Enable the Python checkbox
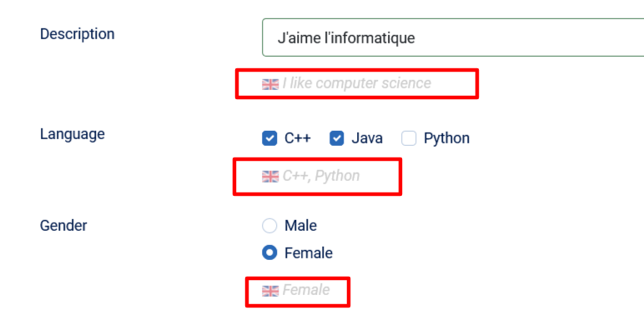The height and width of the screenshot is (310, 644). point(409,138)
